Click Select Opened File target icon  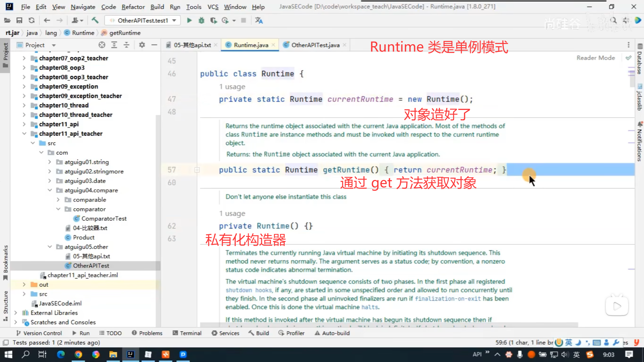tap(102, 45)
